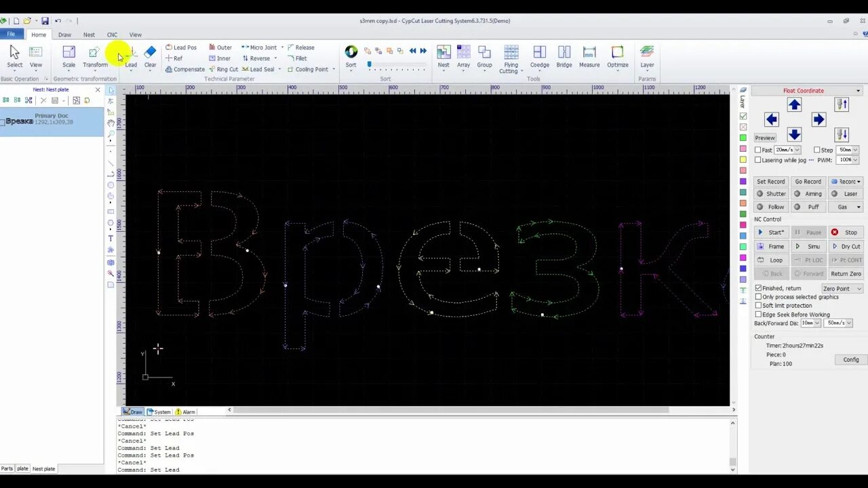Click the Ring Cut command

click(223, 69)
